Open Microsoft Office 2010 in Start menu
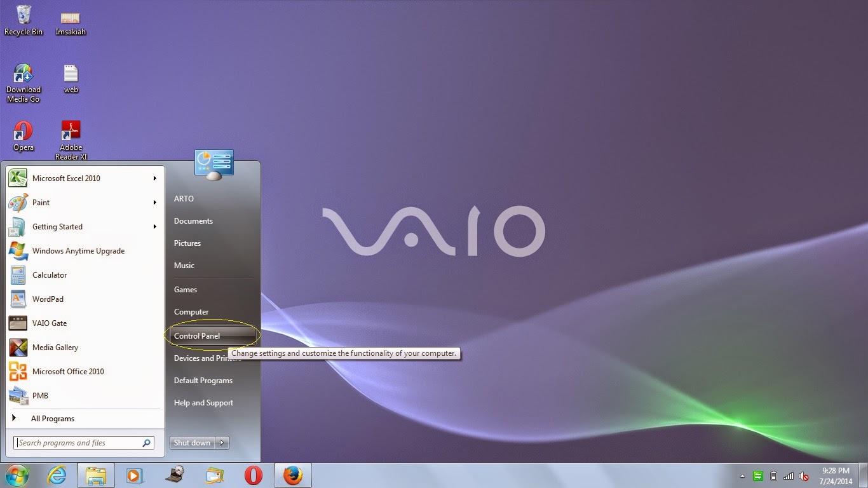The height and width of the screenshot is (488, 868). [x=85, y=372]
